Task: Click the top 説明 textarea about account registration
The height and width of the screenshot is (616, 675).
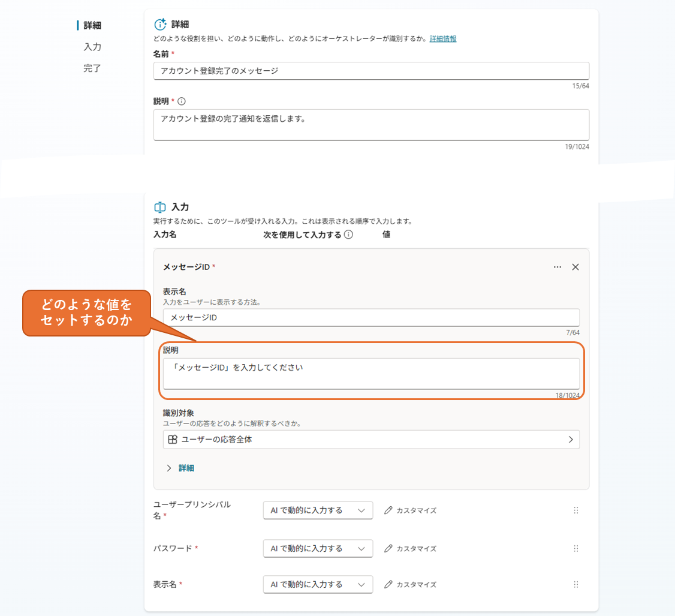Action: (371, 125)
